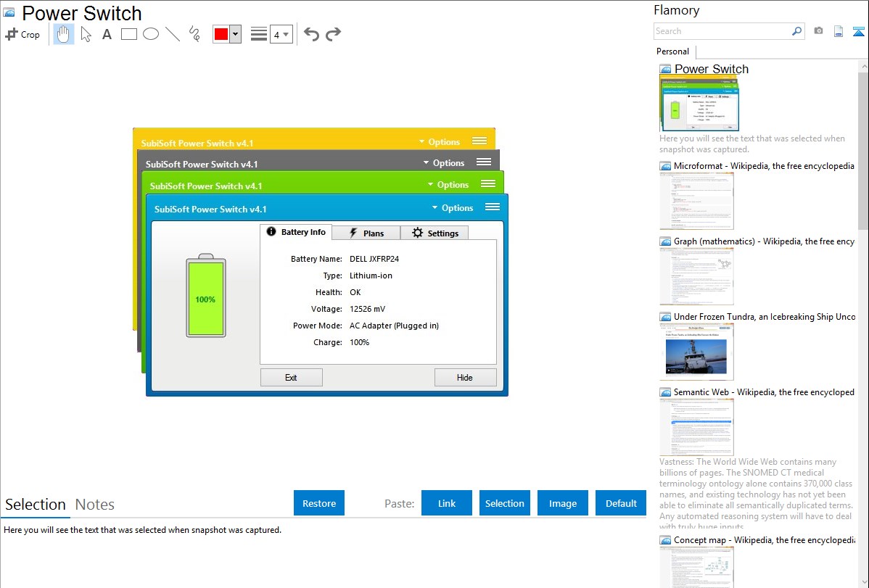Click the page document icon

[x=839, y=31]
